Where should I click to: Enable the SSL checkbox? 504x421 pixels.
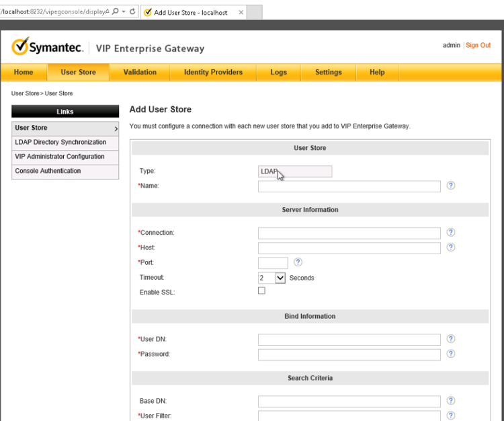(261, 291)
